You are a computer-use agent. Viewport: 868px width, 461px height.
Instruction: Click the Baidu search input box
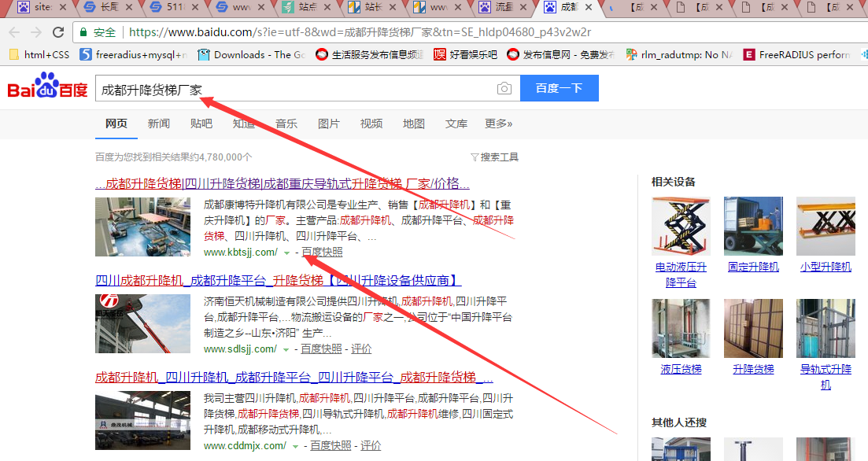pyautogui.click(x=308, y=89)
